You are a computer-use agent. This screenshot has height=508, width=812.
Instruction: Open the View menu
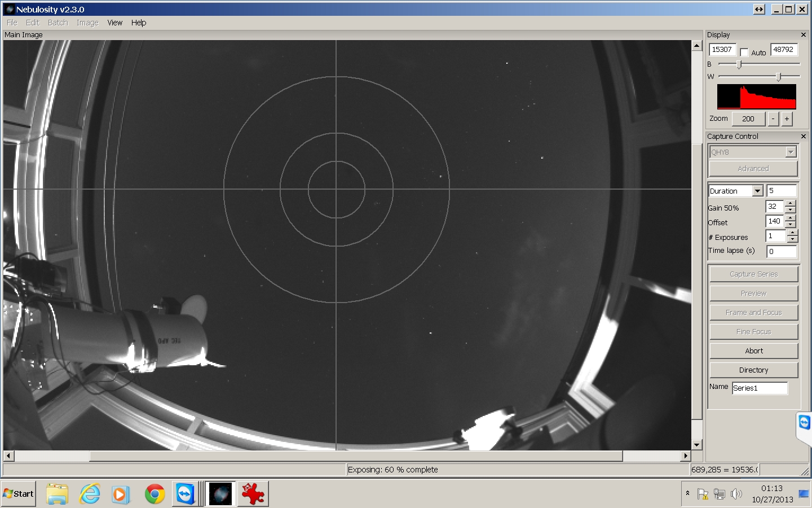(114, 23)
